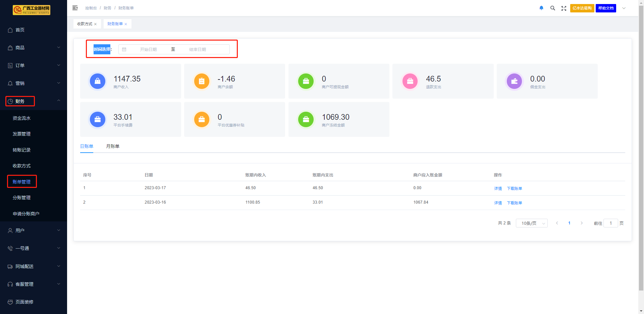Click the 亿丰达易购 button

(x=582, y=8)
